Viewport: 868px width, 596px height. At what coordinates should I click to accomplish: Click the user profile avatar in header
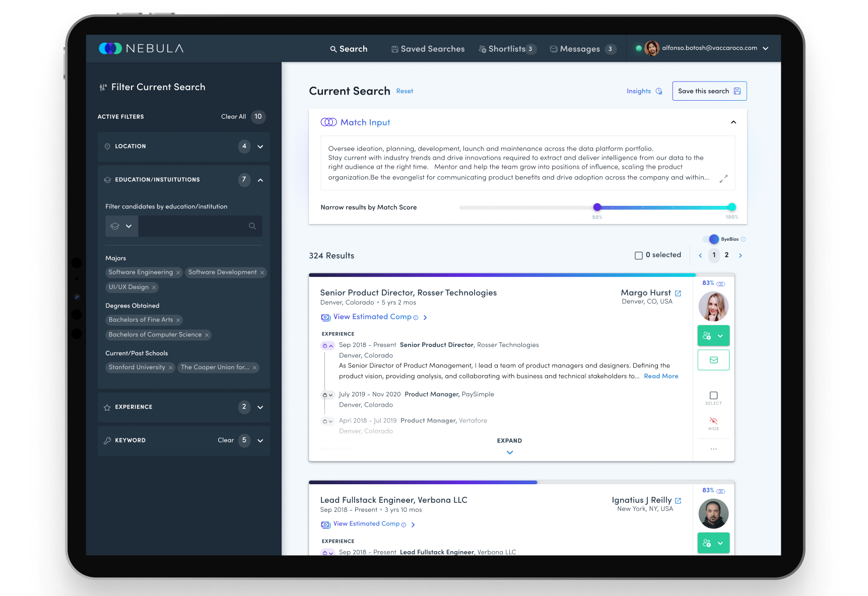(x=652, y=48)
